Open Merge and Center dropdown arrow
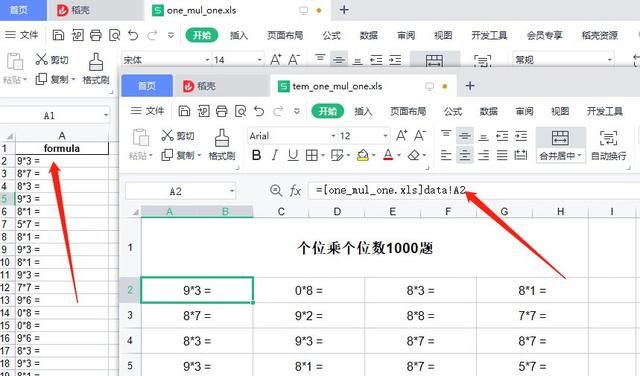 (x=579, y=156)
